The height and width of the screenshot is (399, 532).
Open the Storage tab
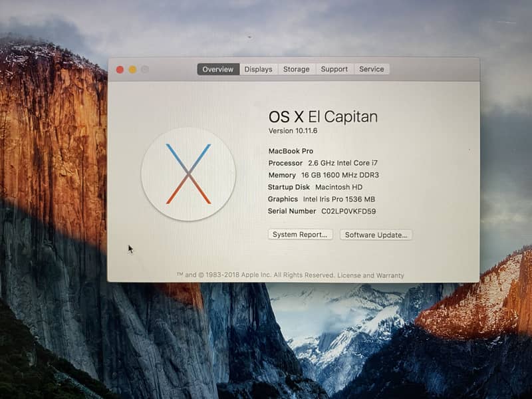[297, 69]
